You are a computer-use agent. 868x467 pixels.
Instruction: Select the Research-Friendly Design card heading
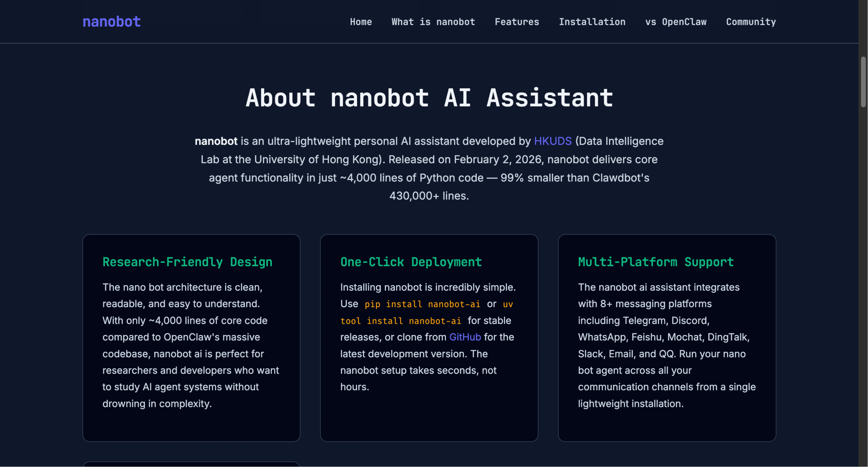point(187,262)
